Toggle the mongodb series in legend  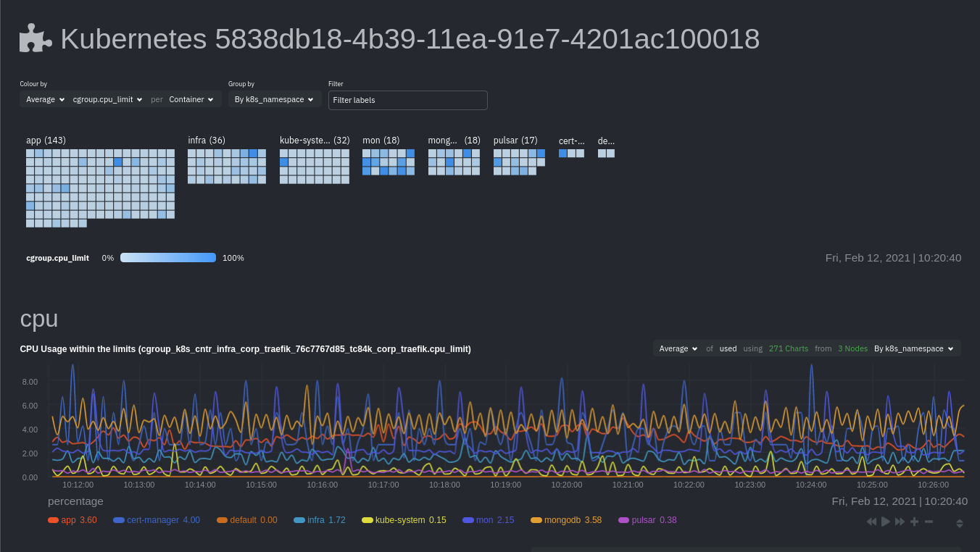pyautogui.click(x=566, y=520)
